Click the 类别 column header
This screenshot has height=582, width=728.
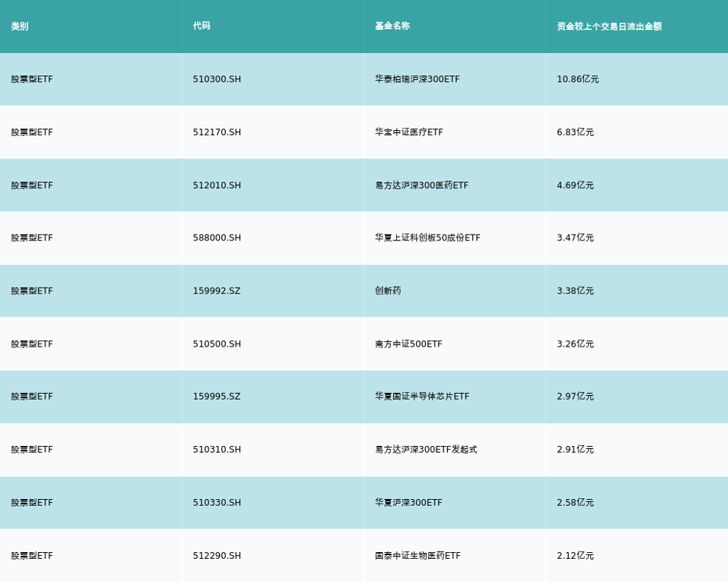(19, 26)
